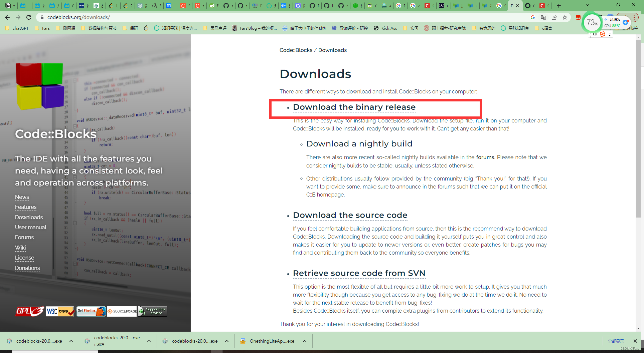
Task: Click the red extension icon beside the star
Action: tap(578, 17)
